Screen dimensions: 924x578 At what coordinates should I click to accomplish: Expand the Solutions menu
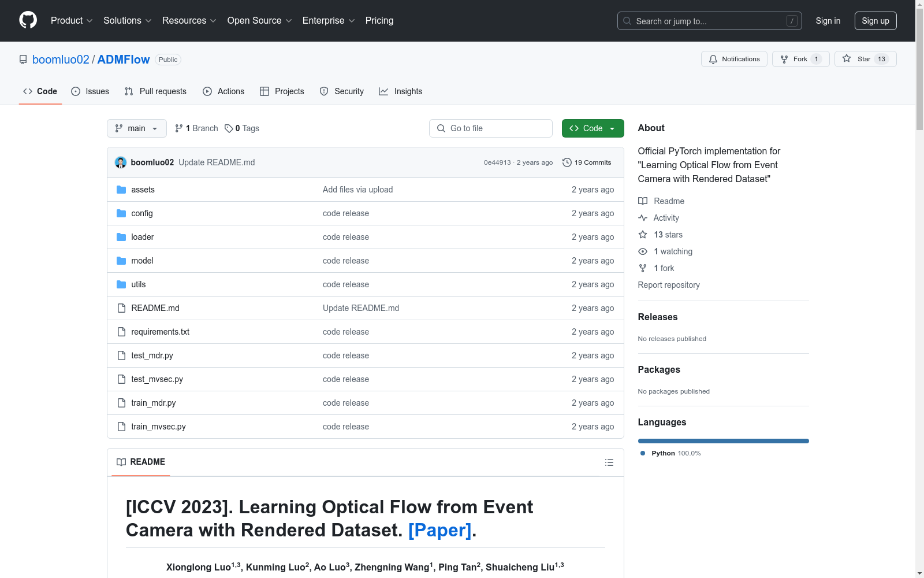click(x=128, y=21)
